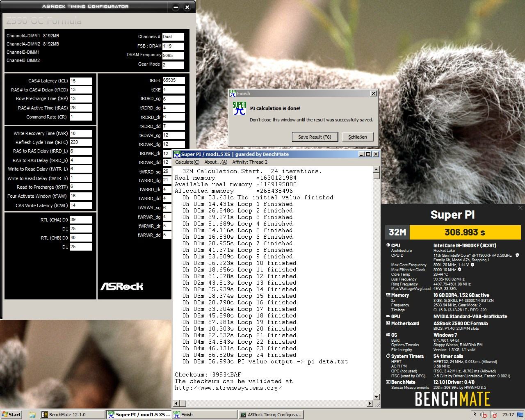Click the tCKE value field
525x420 pixels.
click(173, 89)
